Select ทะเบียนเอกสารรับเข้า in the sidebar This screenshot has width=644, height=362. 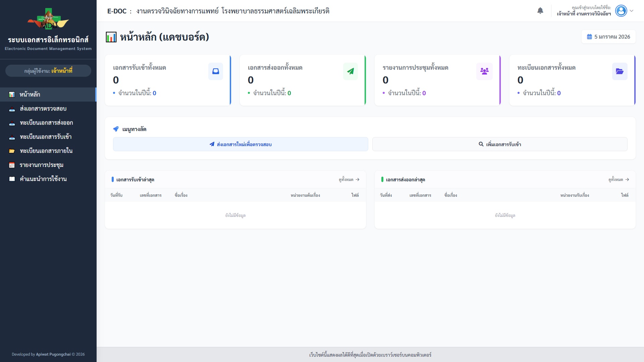(46, 137)
